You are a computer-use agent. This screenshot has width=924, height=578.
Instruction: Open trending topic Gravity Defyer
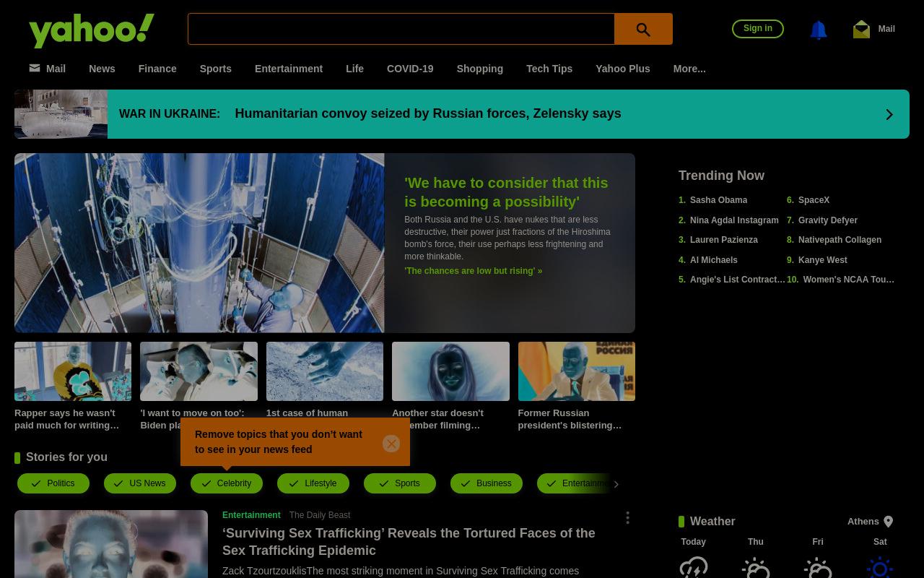(828, 220)
